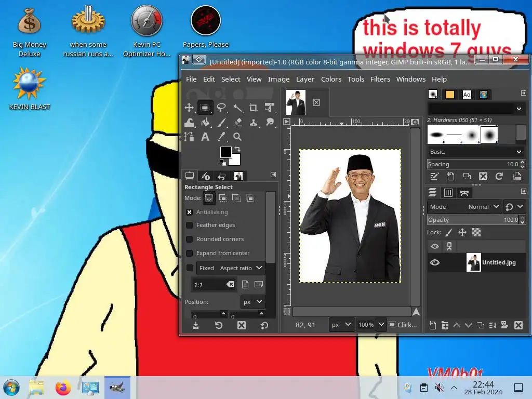The image size is (532, 399).
Task: Toggle Lock pixels brush icon
Action: click(x=448, y=232)
